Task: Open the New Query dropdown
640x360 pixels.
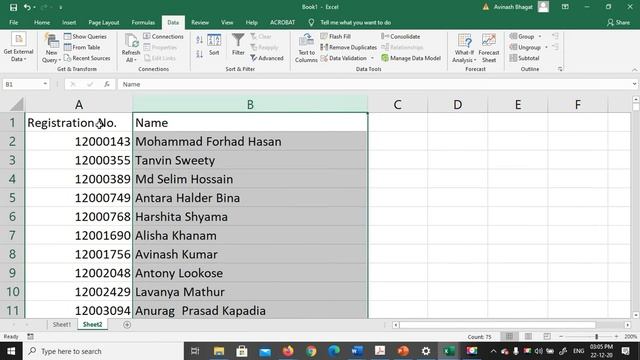Action: pyautogui.click(x=51, y=49)
